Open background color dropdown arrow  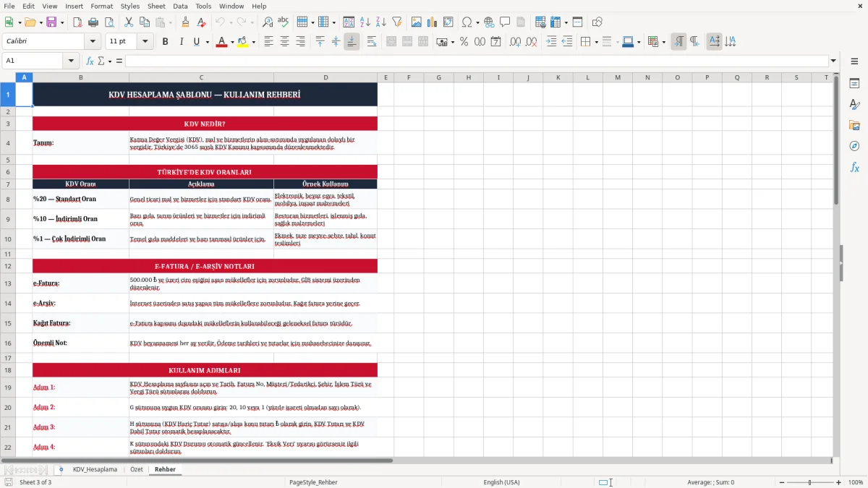253,42
